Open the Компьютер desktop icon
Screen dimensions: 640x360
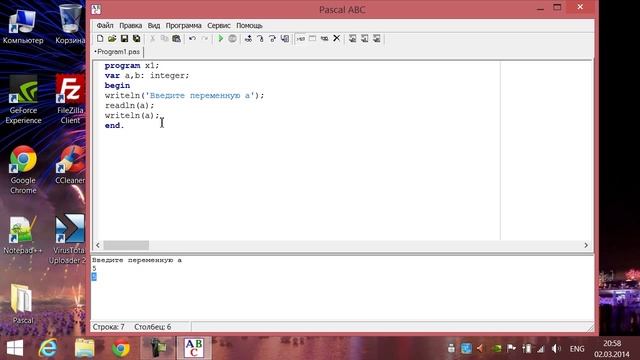[23, 25]
